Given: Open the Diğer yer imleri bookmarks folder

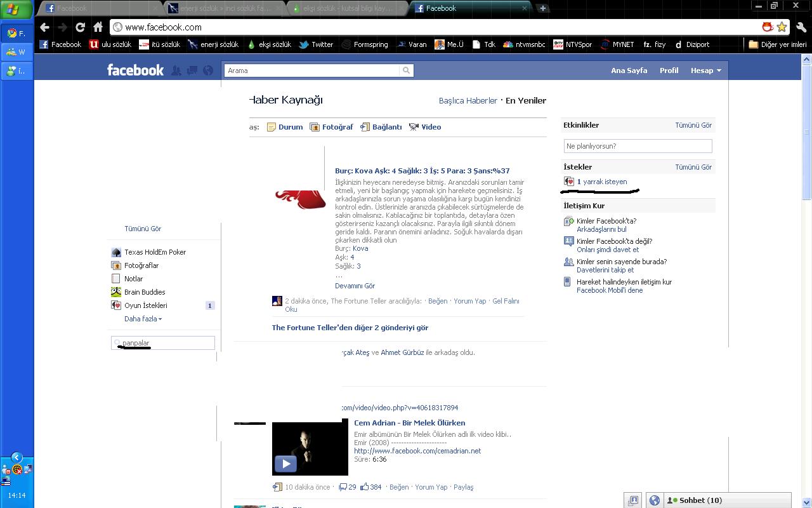Looking at the screenshot, I should [778, 44].
